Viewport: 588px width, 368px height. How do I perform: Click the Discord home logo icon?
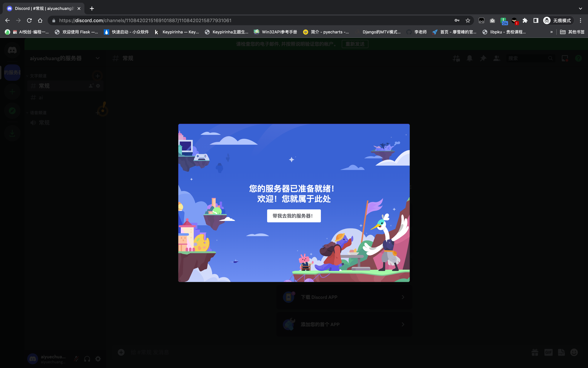click(x=12, y=50)
